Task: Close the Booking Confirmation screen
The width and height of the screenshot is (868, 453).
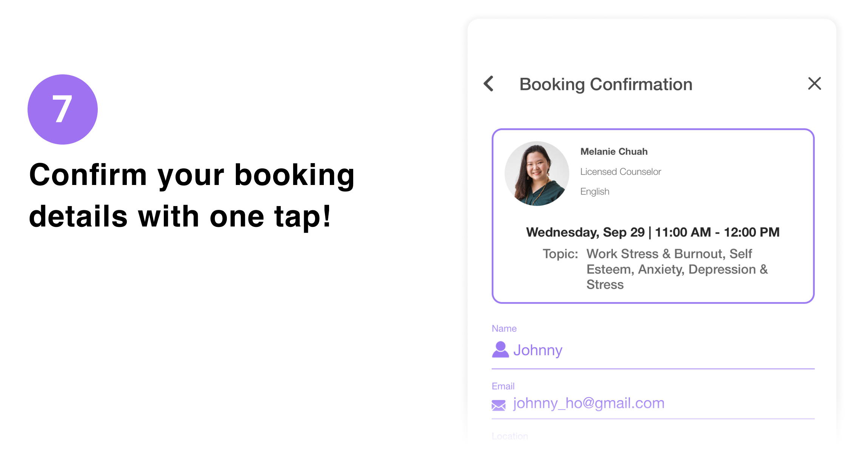Action: 814,83
